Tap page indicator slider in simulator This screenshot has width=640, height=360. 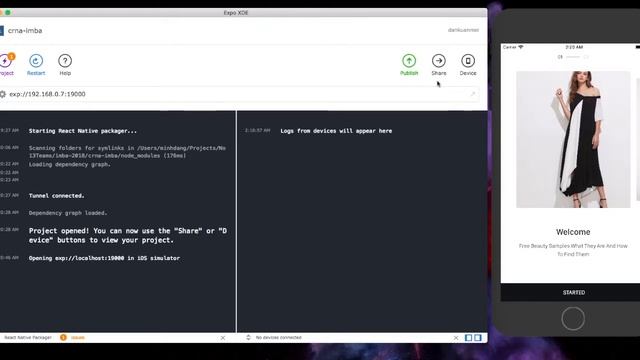[573, 57]
